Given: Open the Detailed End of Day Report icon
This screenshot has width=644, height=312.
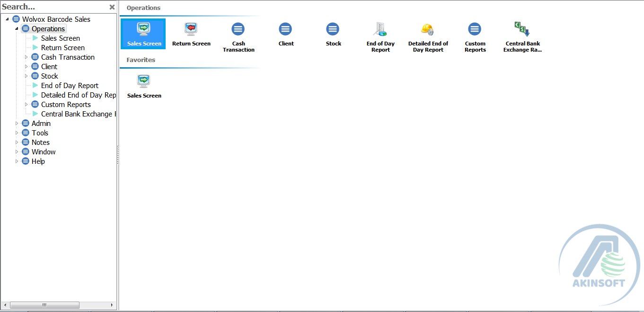Looking at the screenshot, I should (428, 37).
